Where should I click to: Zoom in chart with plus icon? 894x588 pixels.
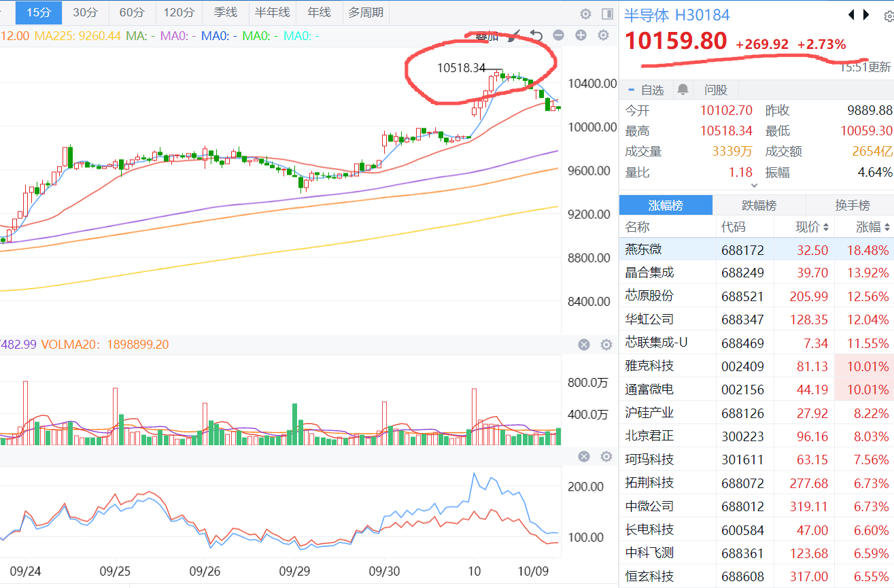click(581, 35)
